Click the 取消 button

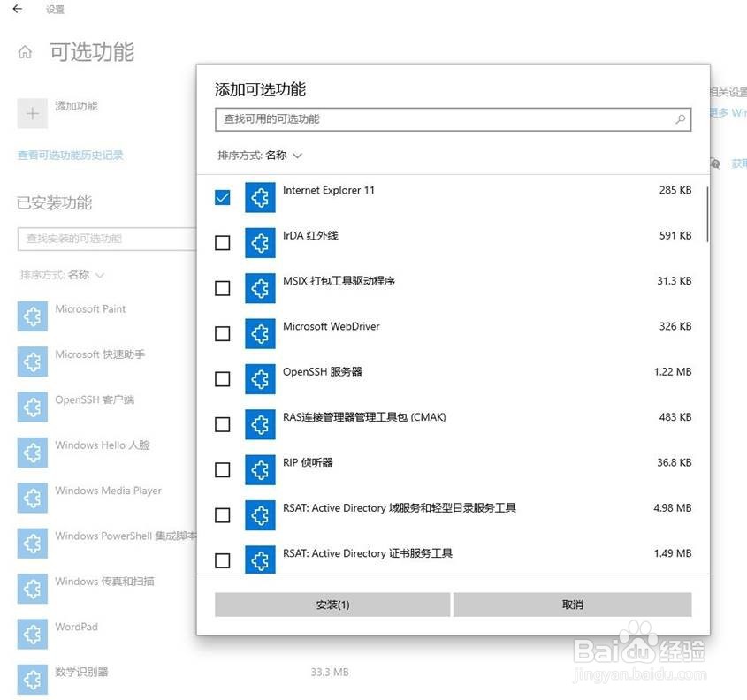(x=572, y=605)
